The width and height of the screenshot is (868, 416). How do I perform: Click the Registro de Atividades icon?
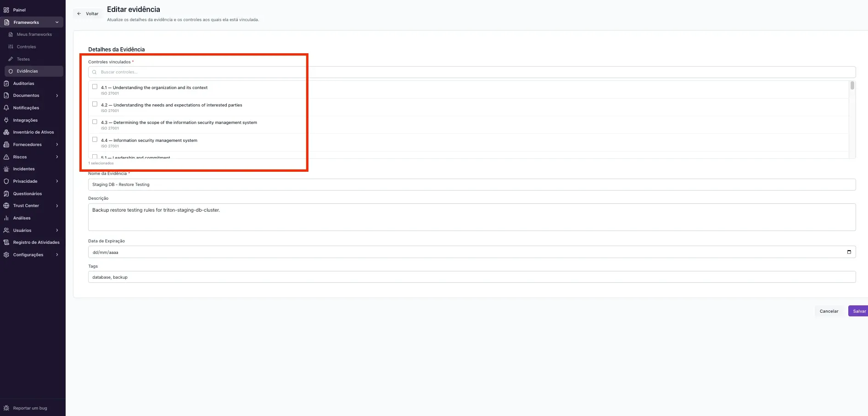tap(6, 242)
